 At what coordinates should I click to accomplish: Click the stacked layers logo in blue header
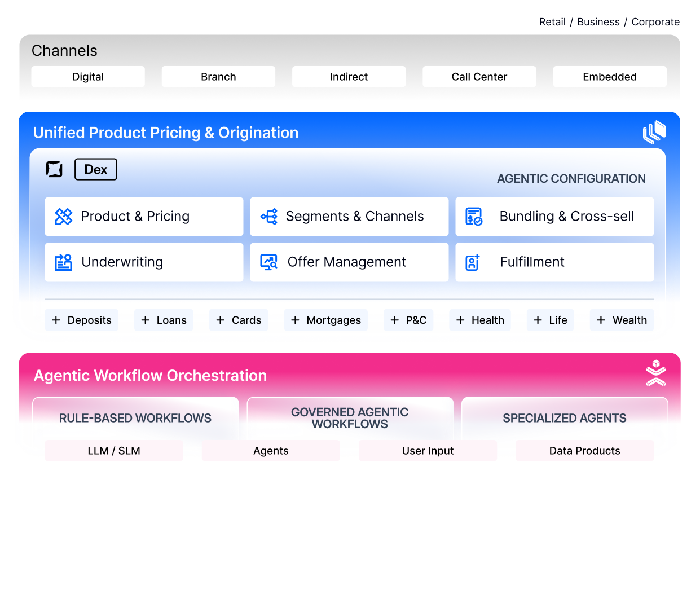tap(654, 132)
